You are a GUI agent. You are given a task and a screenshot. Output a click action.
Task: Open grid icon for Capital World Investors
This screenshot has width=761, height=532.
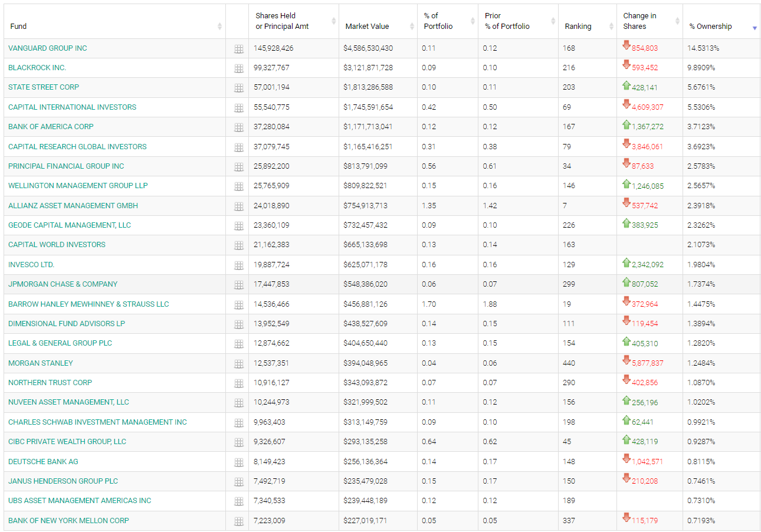[238, 246]
